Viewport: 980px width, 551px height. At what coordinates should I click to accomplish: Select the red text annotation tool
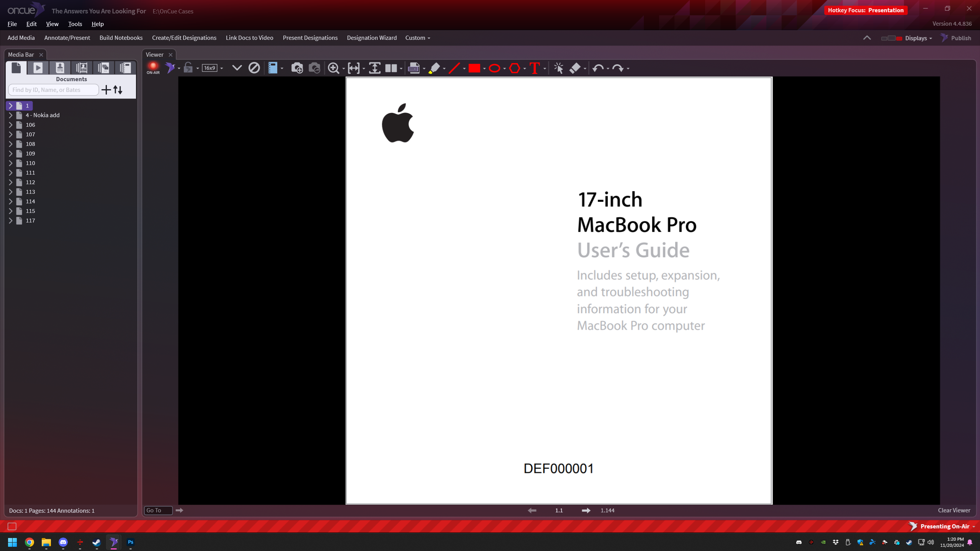click(534, 68)
